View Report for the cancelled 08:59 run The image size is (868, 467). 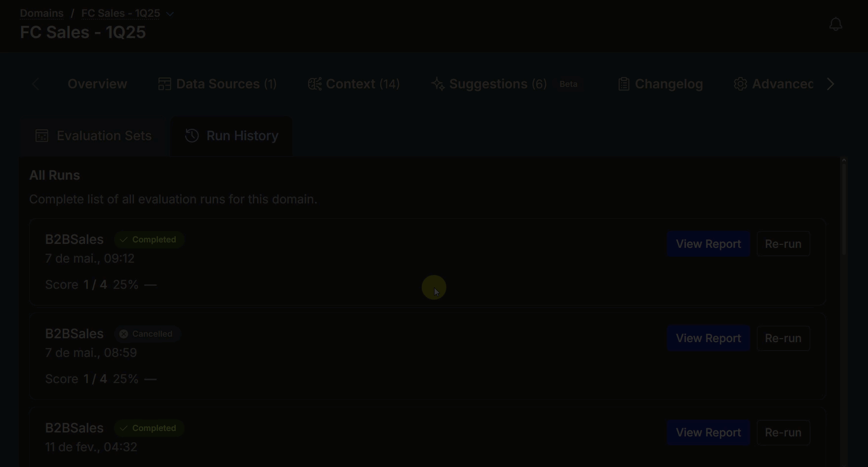pos(708,338)
